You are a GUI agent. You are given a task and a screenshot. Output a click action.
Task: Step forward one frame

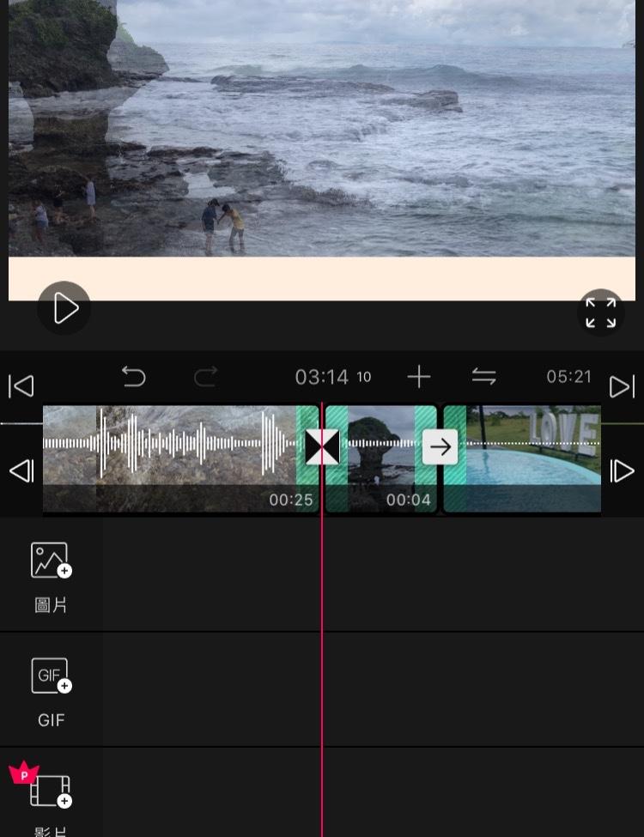tap(622, 471)
